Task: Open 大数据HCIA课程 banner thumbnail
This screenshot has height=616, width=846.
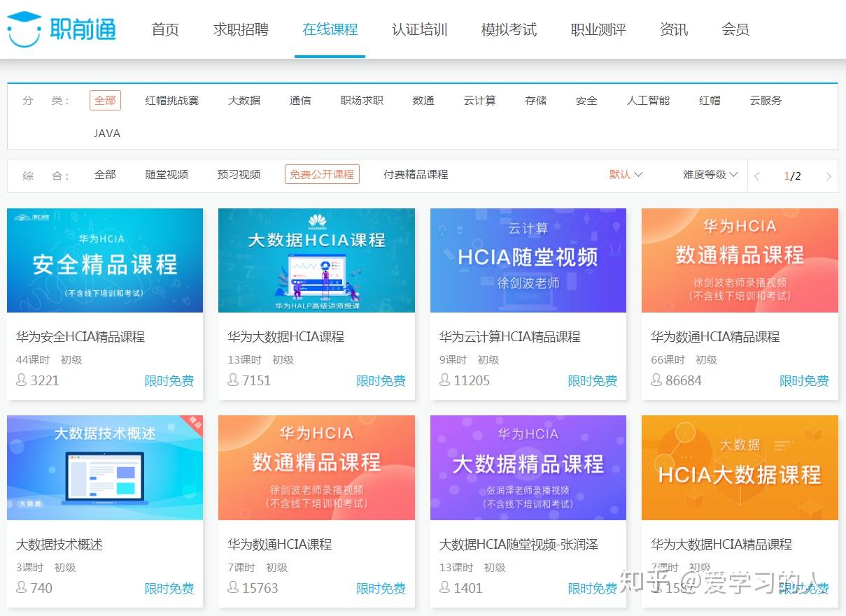Action: tap(316, 260)
